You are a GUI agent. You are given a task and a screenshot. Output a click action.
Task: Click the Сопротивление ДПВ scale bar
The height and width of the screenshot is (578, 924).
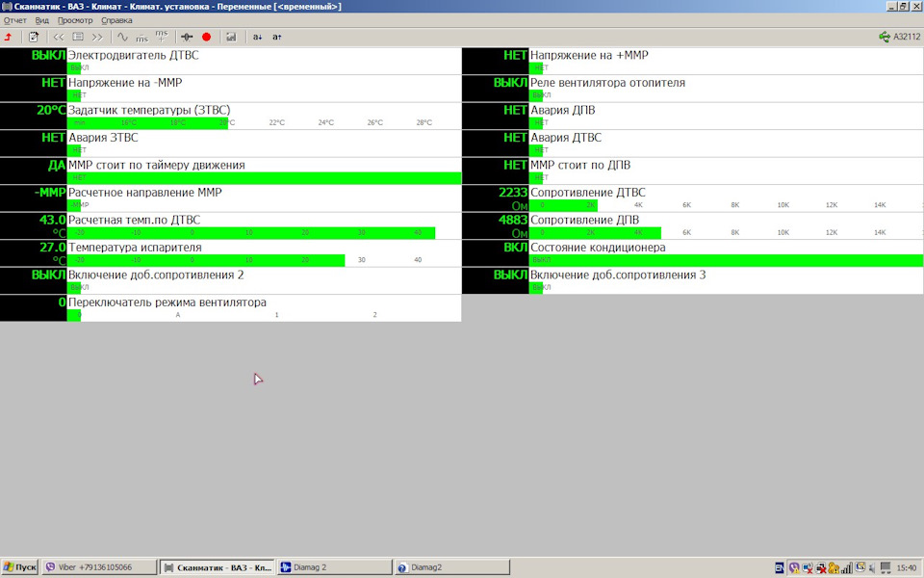coord(727,233)
